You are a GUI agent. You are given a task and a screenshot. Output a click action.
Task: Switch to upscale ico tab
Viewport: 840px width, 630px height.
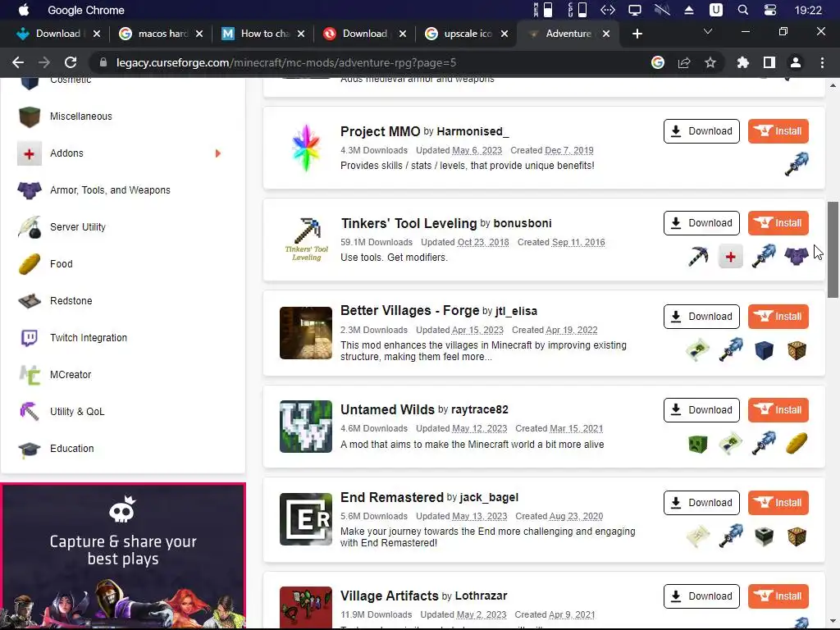click(x=467, y=34)
